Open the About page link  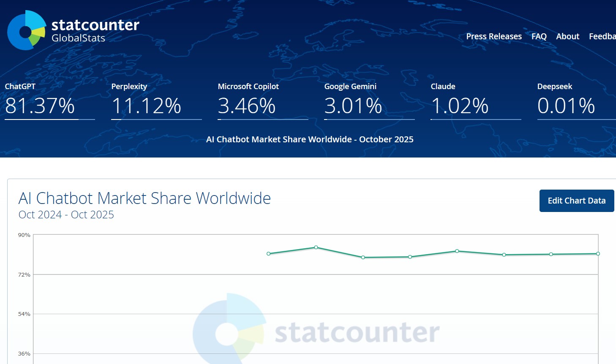click(567, 36)
